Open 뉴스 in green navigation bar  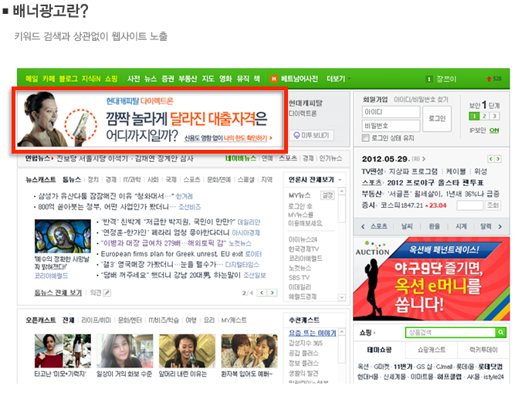coord(151,79)
